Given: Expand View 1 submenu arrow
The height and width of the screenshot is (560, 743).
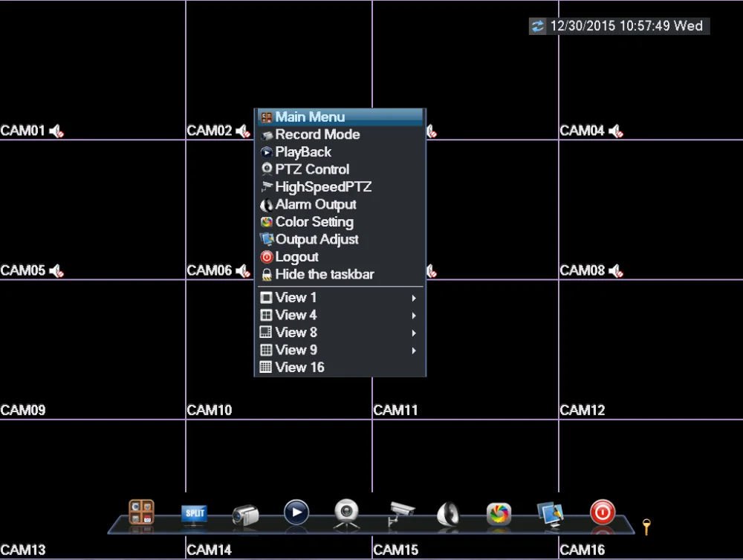Looking at the screenshot, I should 414,298.
